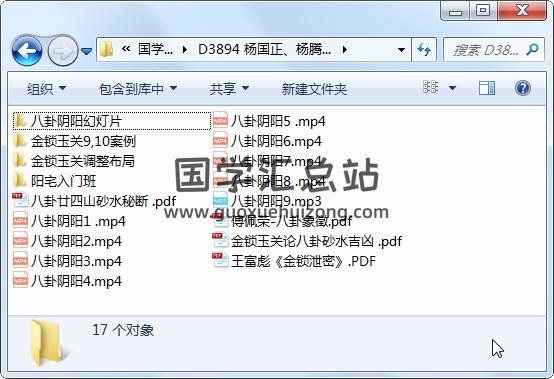Click file name 傅佩荣-八卦象徵.pdf
This screenshot has width=554, height=379.
pos(291,221)
